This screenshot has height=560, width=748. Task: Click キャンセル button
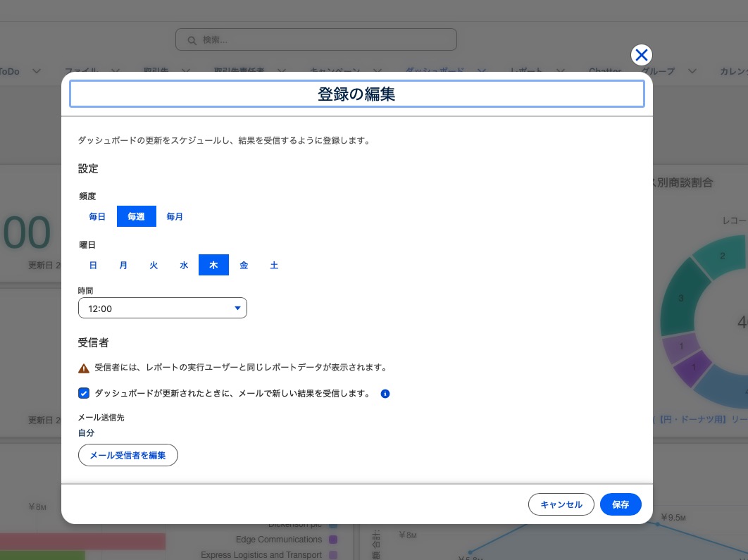point(561,504)
